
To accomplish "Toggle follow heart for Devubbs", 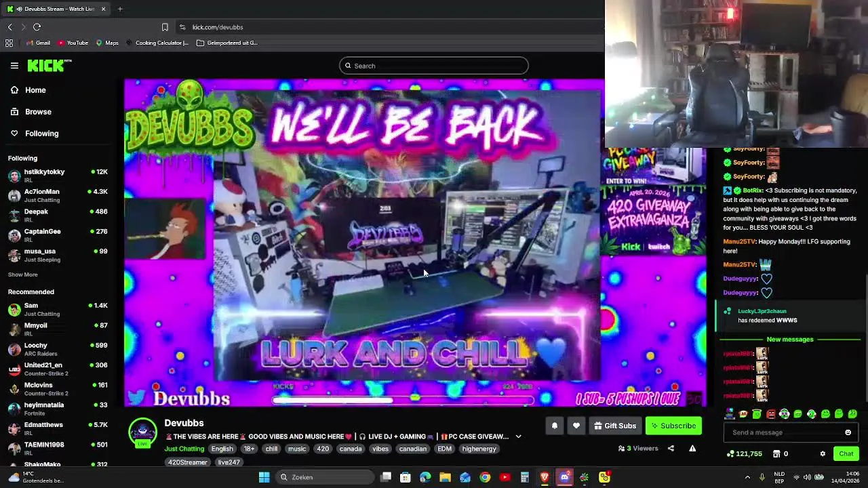I will (x=576, y=426).
